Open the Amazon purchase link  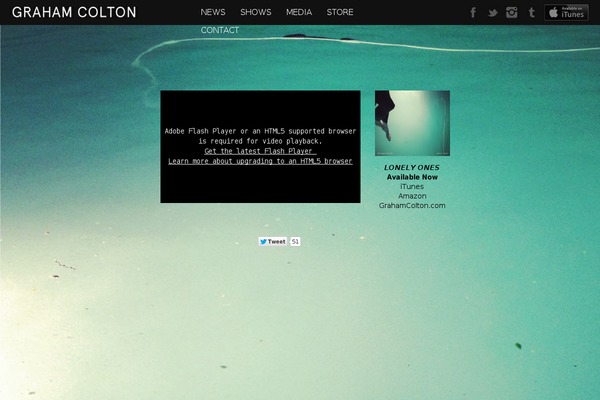pyautogui.click(x=412, y=196)
